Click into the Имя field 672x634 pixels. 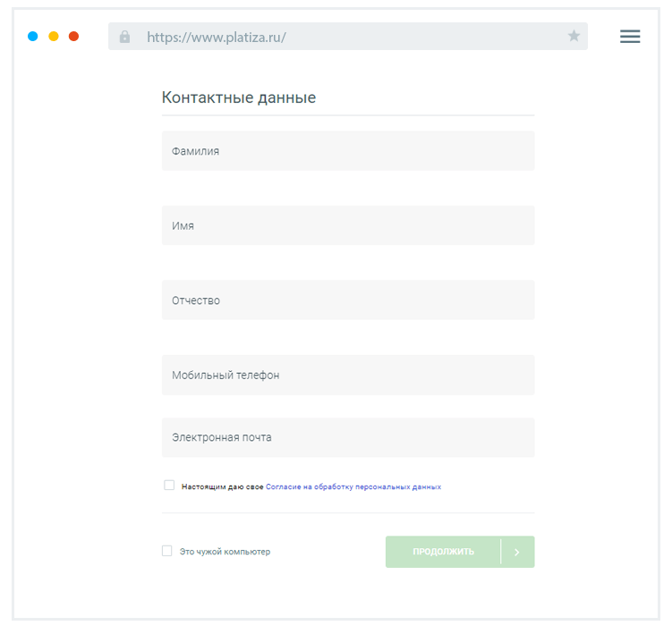pyautogui.click(x=348, y=226)
